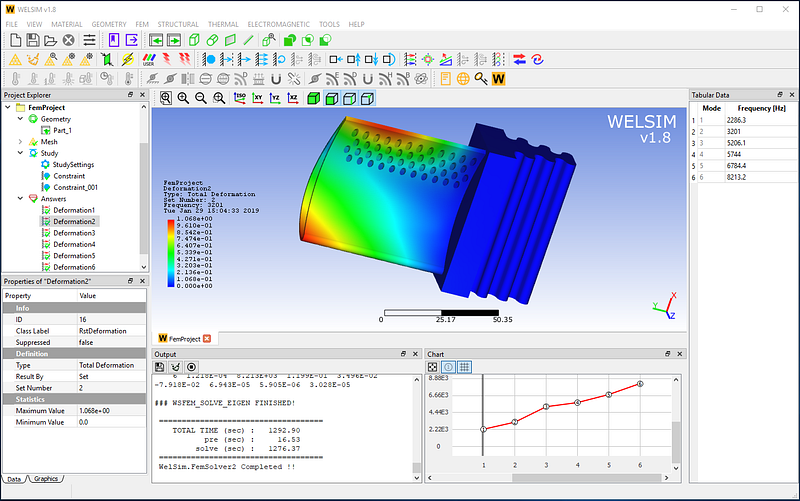
Task: Switch to isometric ISO view
Action: [240, 98]
